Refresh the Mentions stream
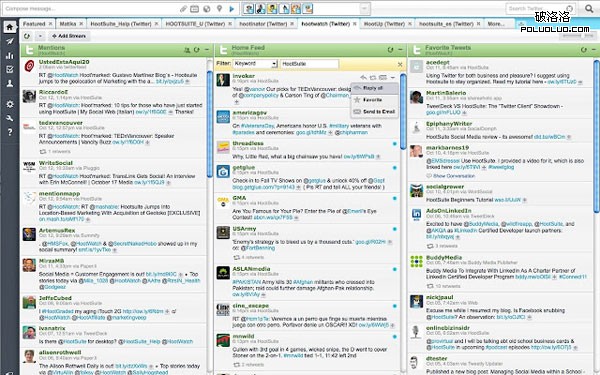This screenshot has width=600, height=375. pos(196,50)
